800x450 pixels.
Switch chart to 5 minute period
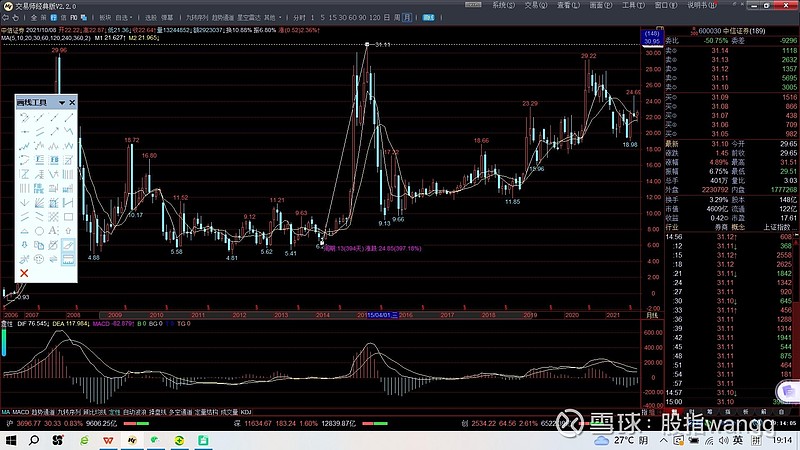(322, 17)
